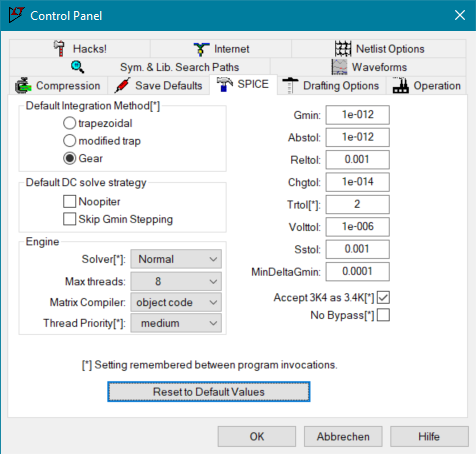Expand the Max threads dropdown

[176, 281]
